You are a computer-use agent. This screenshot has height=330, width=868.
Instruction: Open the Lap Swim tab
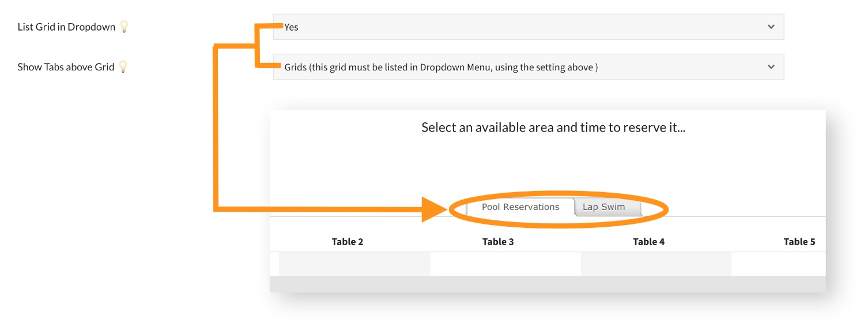click(603, 207)
